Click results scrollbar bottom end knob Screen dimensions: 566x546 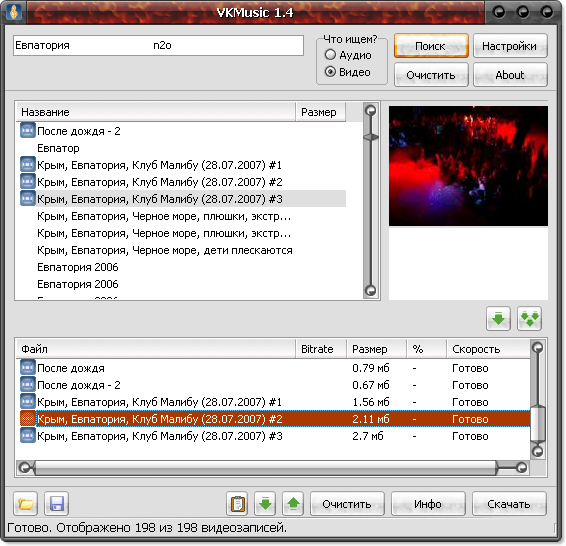[x=371, y=290]
